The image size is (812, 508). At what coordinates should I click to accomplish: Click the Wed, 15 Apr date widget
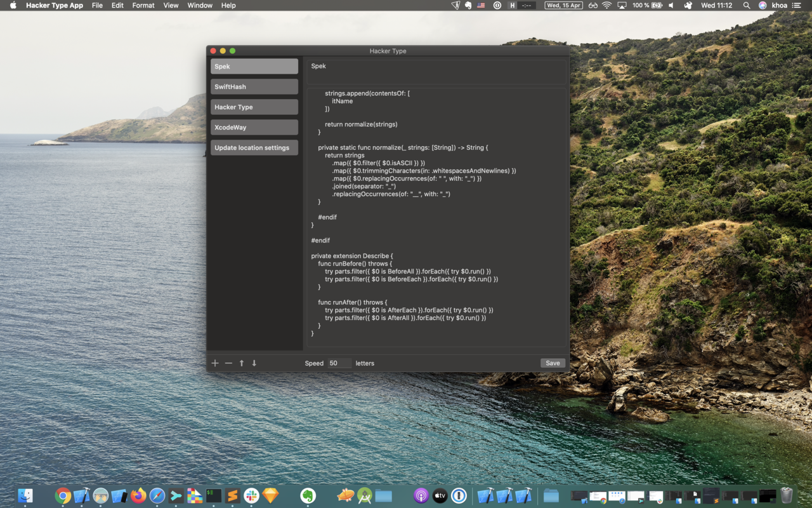click(563, 5)
